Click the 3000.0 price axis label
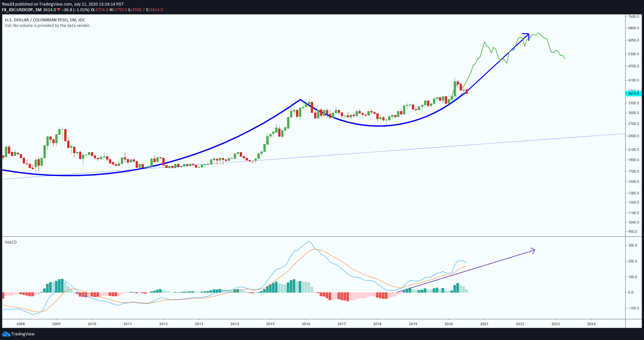This screenshot has width=644, height=340. pyautogui.click(x=633, y=113)
